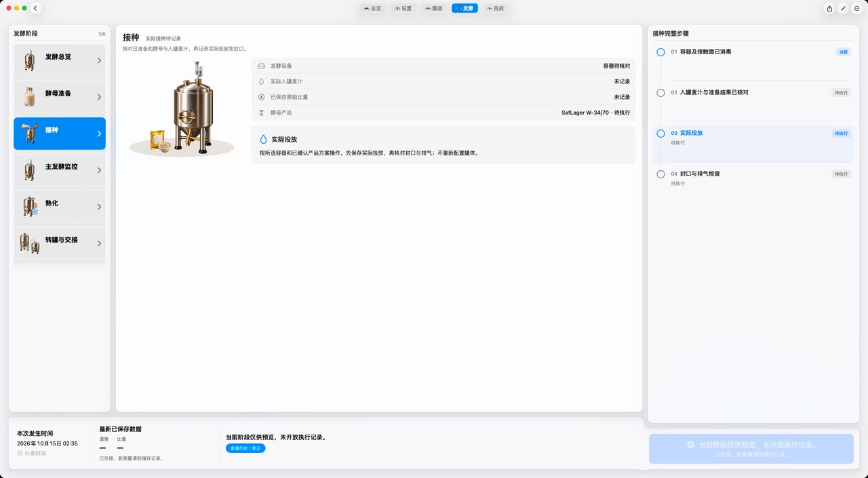
Task: Select the 接种 stage item
Action: 60,133
